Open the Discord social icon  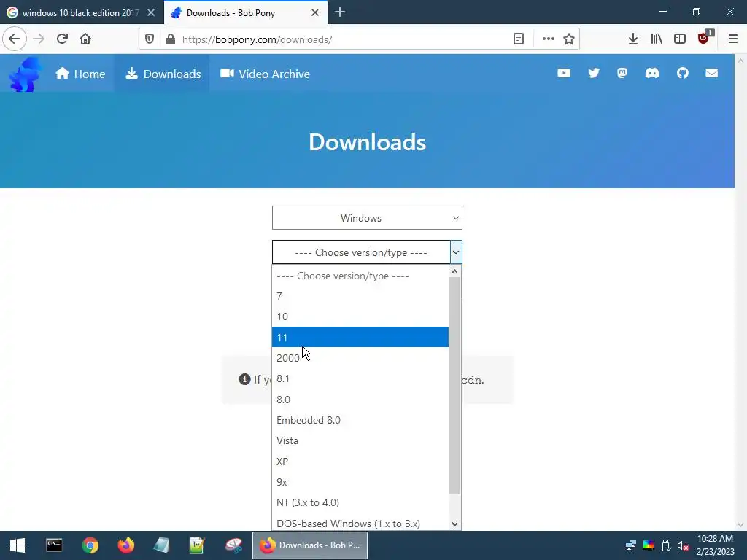click(652, 73)
